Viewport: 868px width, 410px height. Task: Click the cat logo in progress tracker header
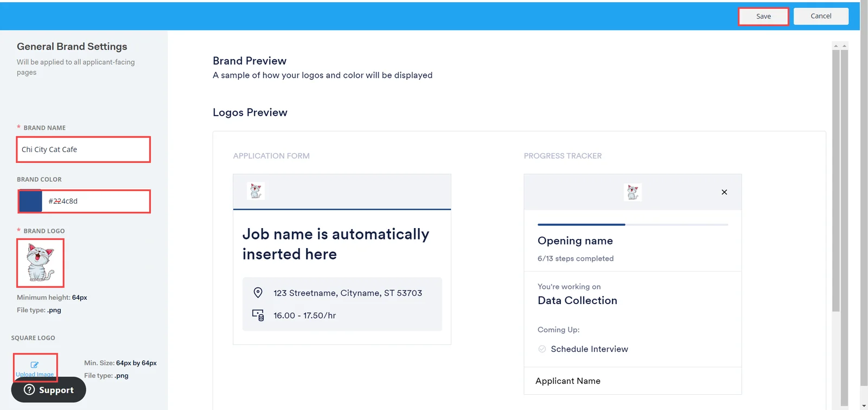633,192
